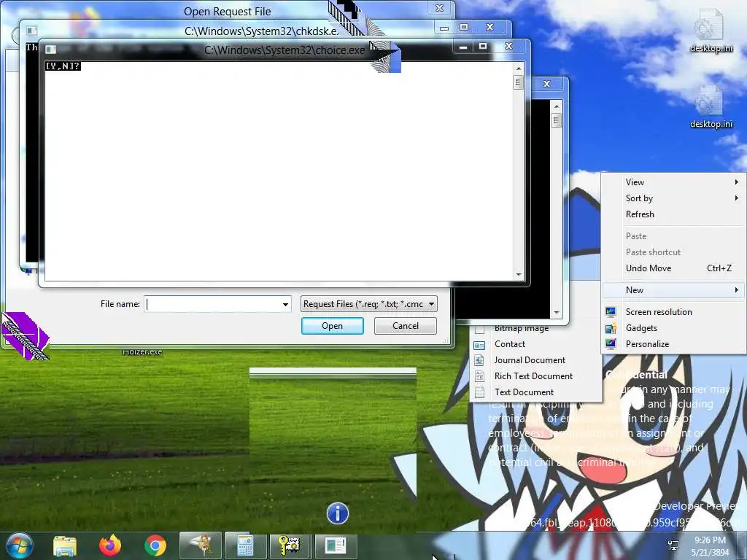
Task: Click the [Y,N]? prompt text
Action: [x=63, y=66]
